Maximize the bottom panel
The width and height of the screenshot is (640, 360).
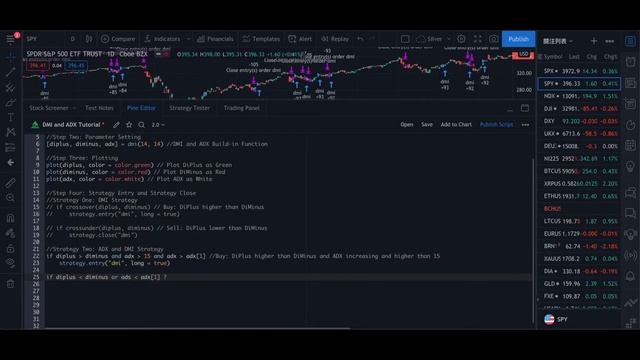coord(525,108)
